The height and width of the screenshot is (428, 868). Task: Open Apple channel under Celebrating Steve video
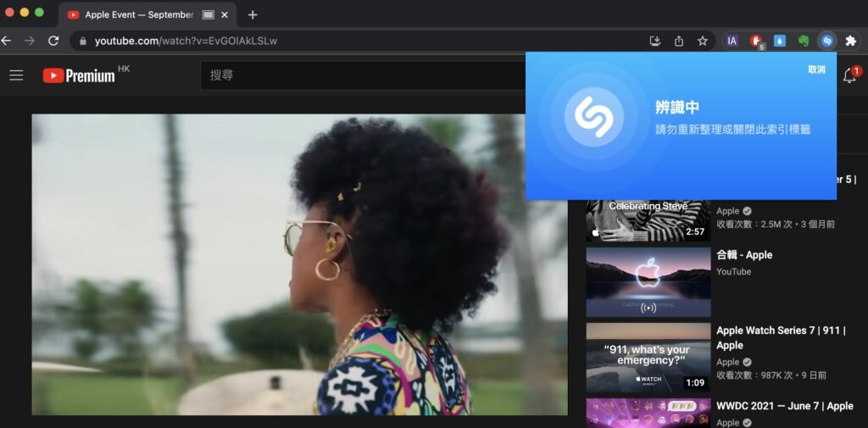[x=727, y=211]
